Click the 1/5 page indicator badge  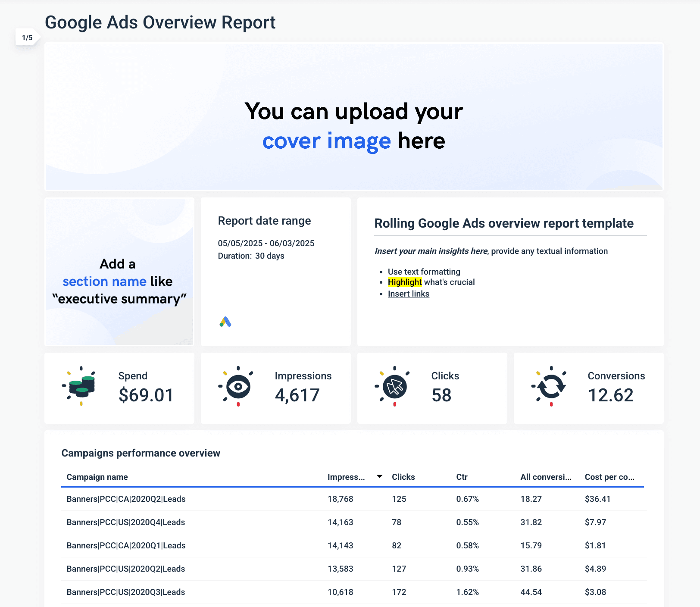[27, 38]
